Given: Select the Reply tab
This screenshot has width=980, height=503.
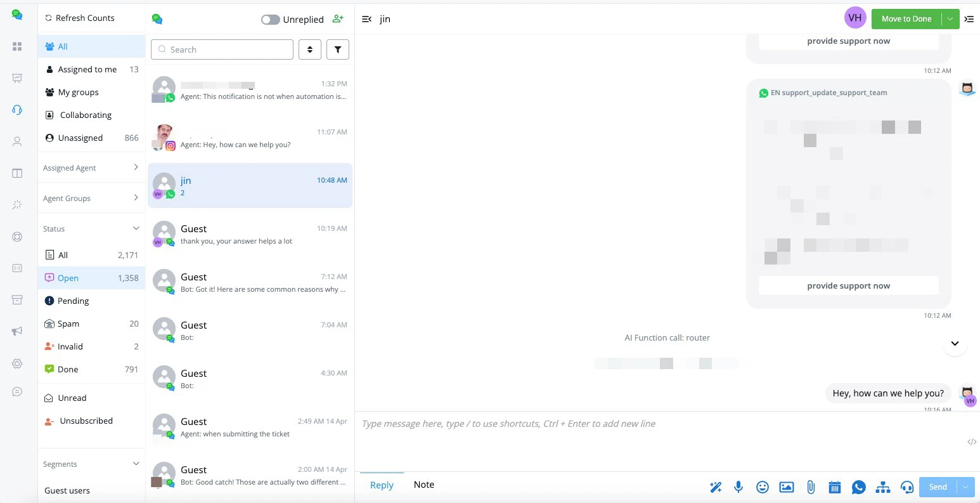Looking at the screenshot, I should tap(381, 484).
